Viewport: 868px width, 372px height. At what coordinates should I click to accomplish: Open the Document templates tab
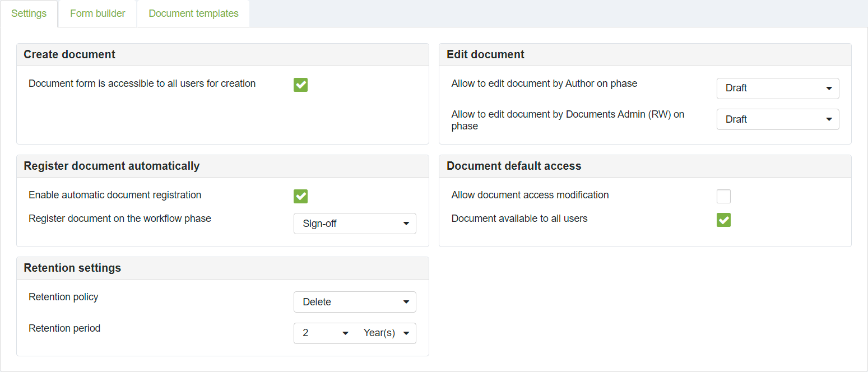tap(193, 13)
